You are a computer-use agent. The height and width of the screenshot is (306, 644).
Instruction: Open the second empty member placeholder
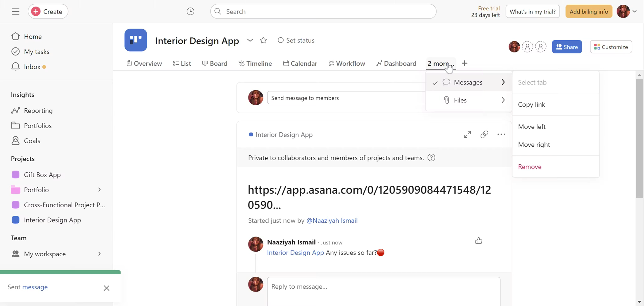tap(541, 47)
